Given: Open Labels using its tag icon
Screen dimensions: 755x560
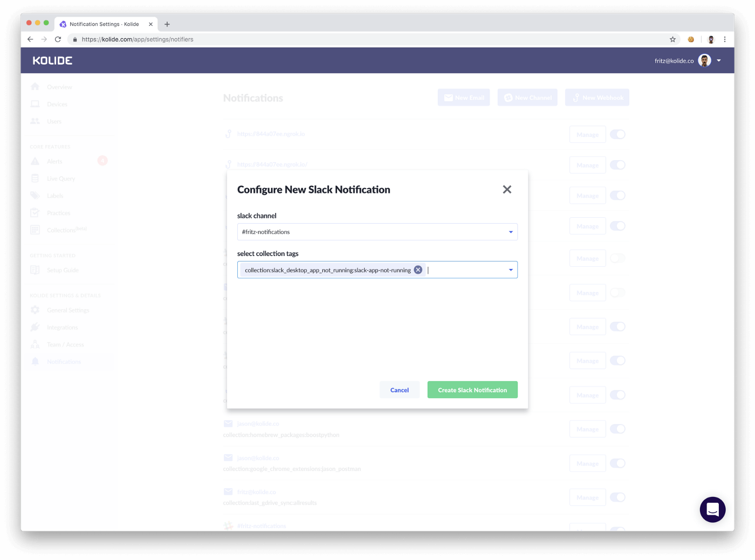Looking at the screenshot, I should 35,195.
